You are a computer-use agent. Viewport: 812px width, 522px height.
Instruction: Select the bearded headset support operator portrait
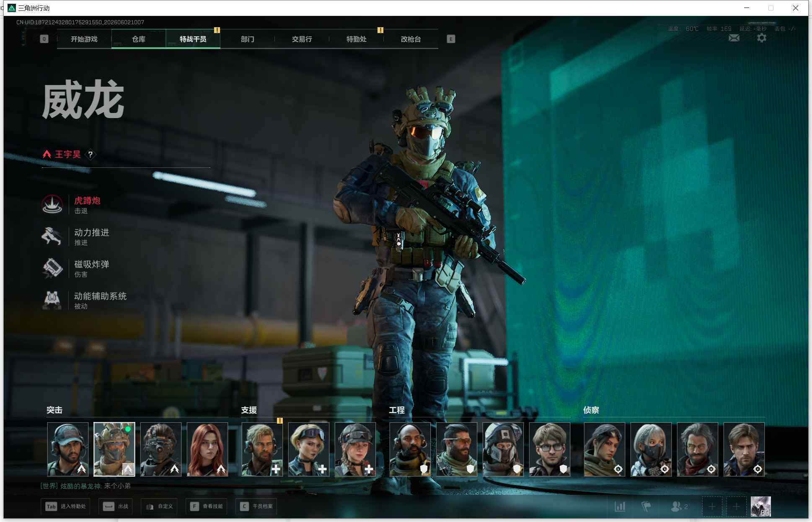[262, 449]
